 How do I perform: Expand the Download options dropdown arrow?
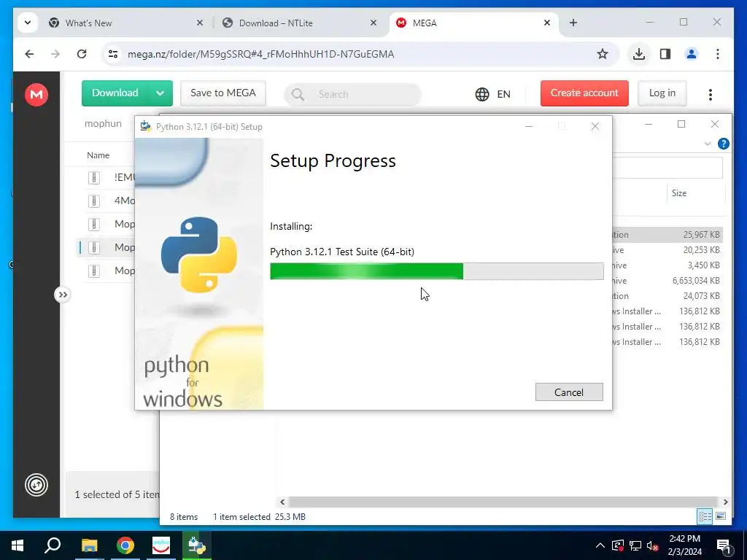pyautogui.click(x=160, y=93)
